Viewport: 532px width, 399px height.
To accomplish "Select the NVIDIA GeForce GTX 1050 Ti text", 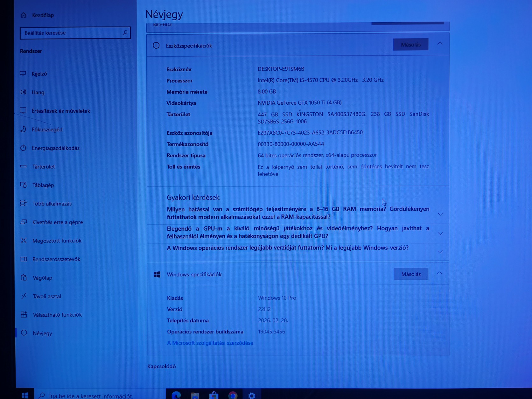I will 299,102.
